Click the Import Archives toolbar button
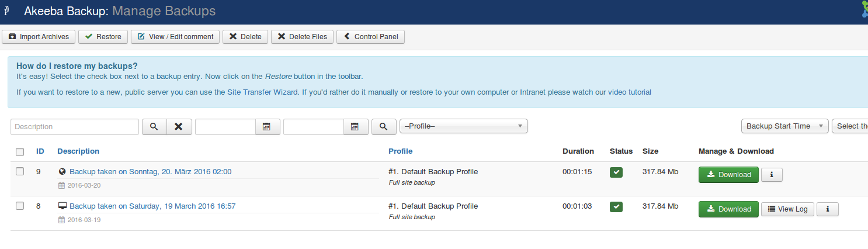 coord(39,36)
